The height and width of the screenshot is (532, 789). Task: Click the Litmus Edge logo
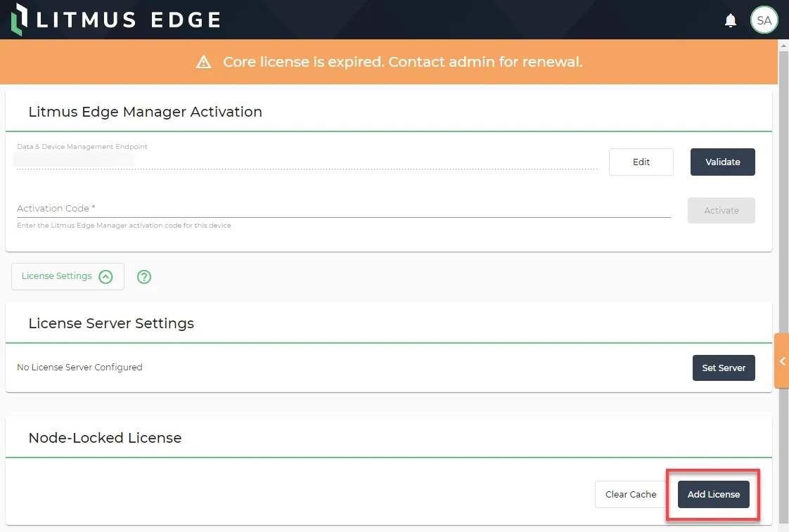[116, 20]
